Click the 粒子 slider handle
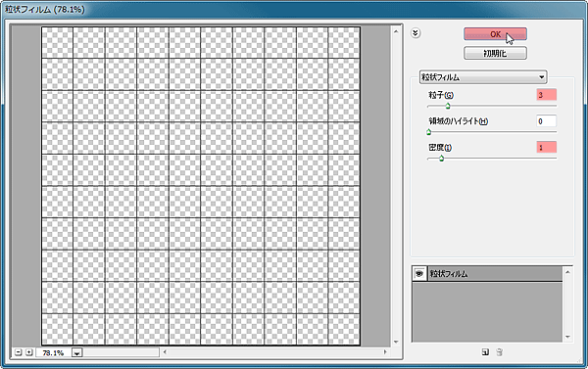The height and width of the screenshot is (369, 588). tap(448, 106)
